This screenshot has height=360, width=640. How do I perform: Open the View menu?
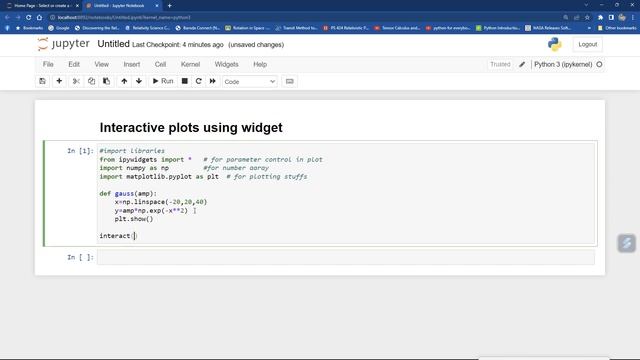pos(102,64)
